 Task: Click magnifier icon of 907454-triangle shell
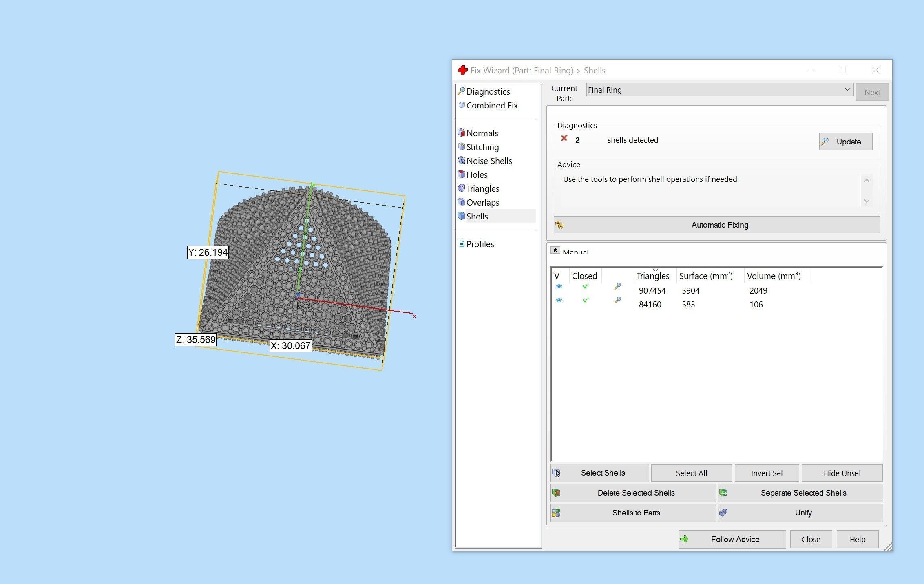point(618,287)
